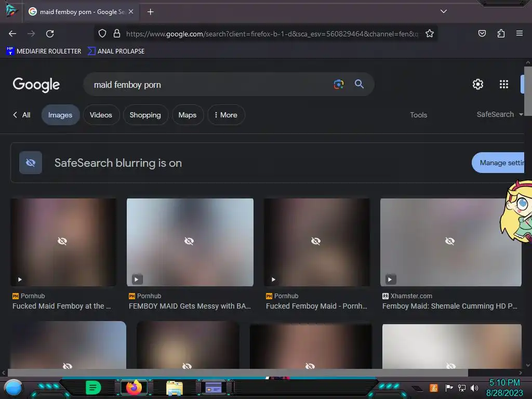Click the scroll right arrow of horizontal scrollbar
The image size is (532, 399).
[x=521, y=373]
